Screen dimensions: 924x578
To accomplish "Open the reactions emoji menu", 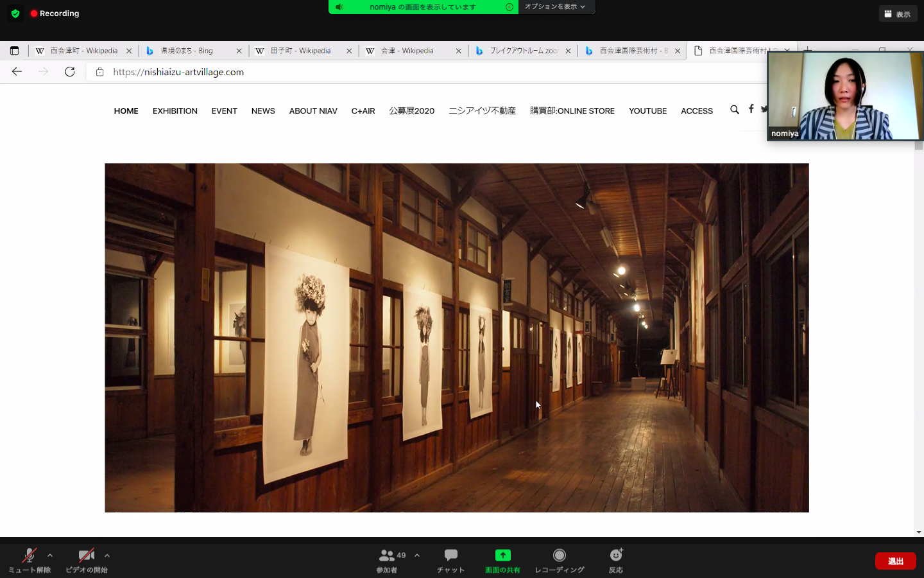I will click(x=616, y=560).
